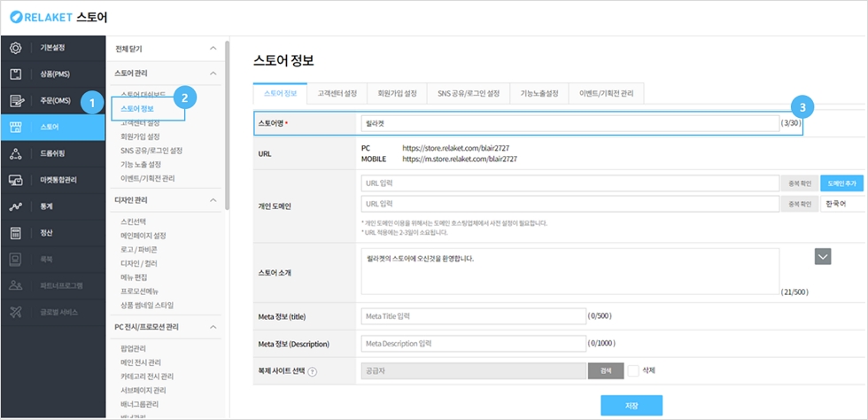Viewport: 868px width, 420px height.
Task: Switch to SNS 공유/로그인 설정 tab
Action: pyautogui.click(x=468, y=93)
